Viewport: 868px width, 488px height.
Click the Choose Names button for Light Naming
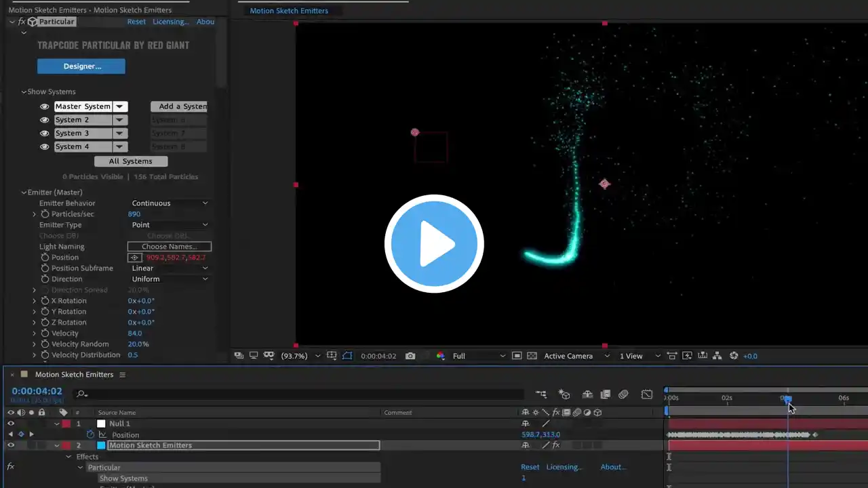(x=170, y=247)
